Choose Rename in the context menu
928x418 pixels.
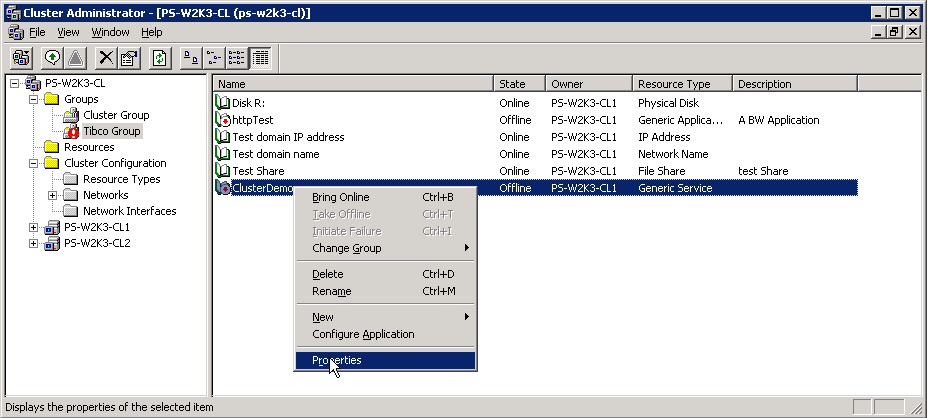385,291
